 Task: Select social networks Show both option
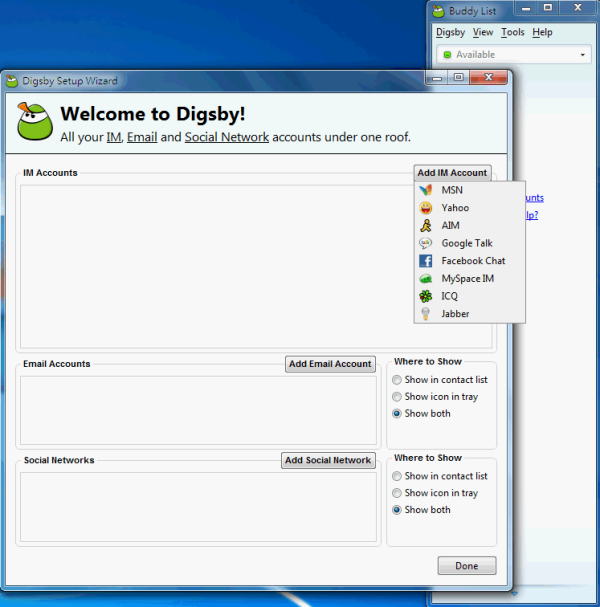(x=421, y=510)
